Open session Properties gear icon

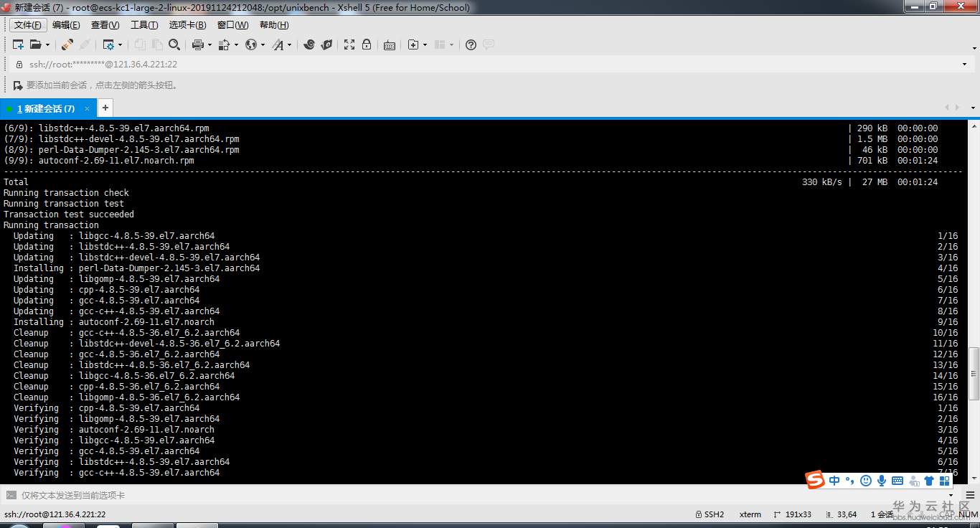coord(108,44)
